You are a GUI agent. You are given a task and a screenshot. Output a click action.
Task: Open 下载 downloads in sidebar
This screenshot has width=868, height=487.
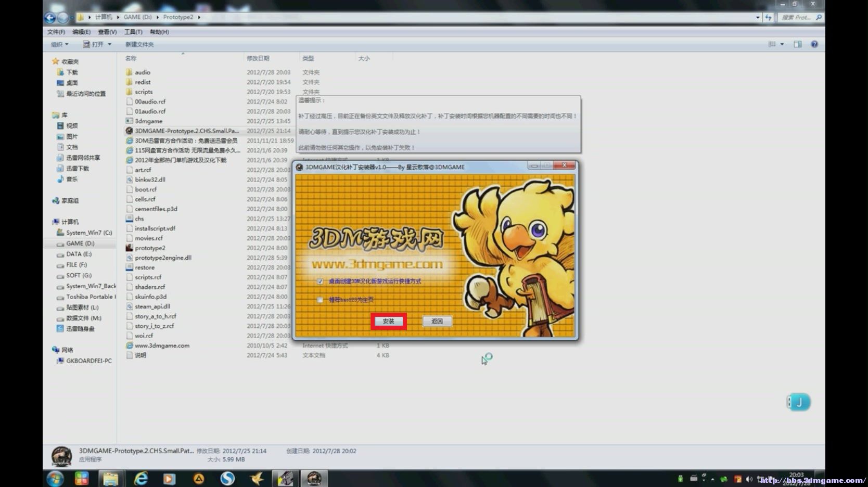[72, 72]
